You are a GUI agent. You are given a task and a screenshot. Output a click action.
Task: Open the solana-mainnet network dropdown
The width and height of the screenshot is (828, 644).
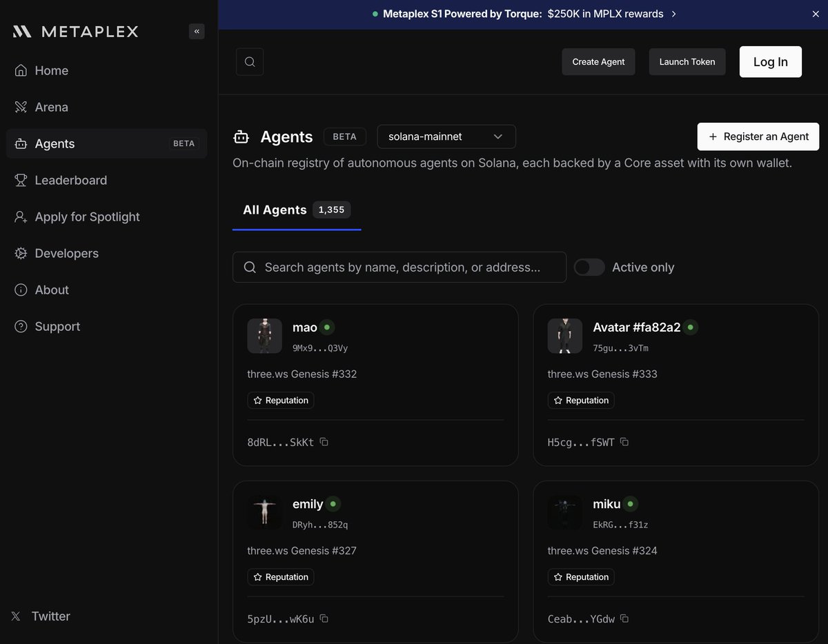(x=446, y=137)
